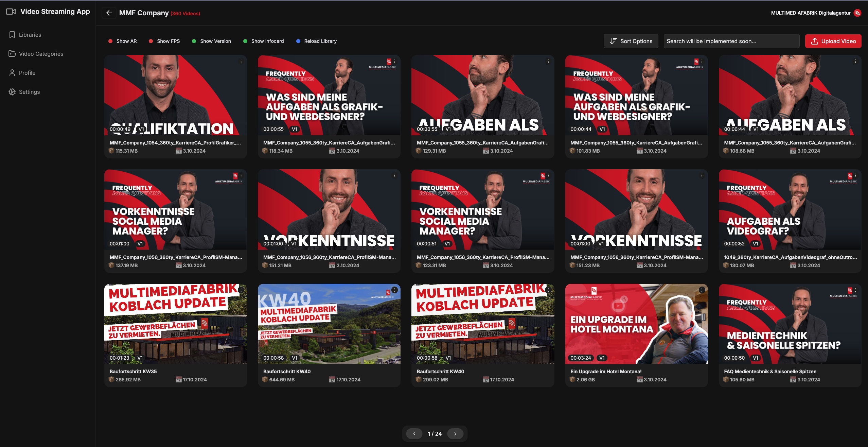The height and width of the screenshot is (447, 868).
Task: Open Medientechnik & Saisonelle Spitzen thumbnail
Action: click(x=790, y=324)
